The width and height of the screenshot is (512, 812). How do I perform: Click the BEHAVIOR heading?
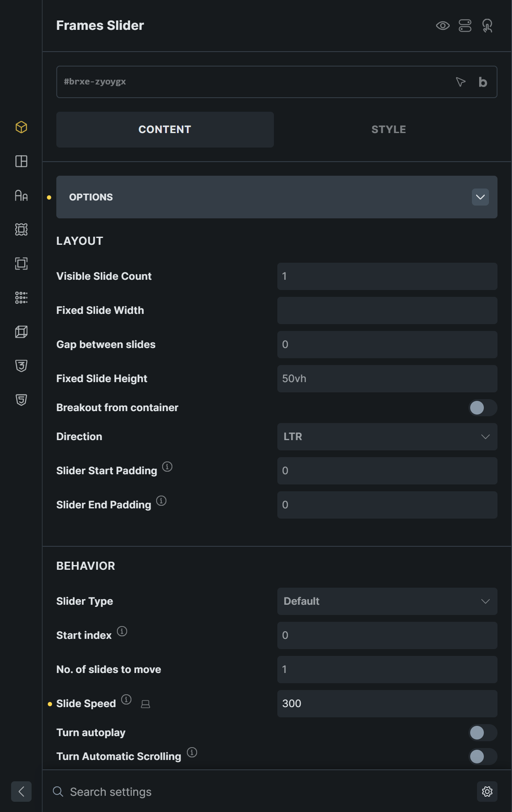(x=86, y=566)
